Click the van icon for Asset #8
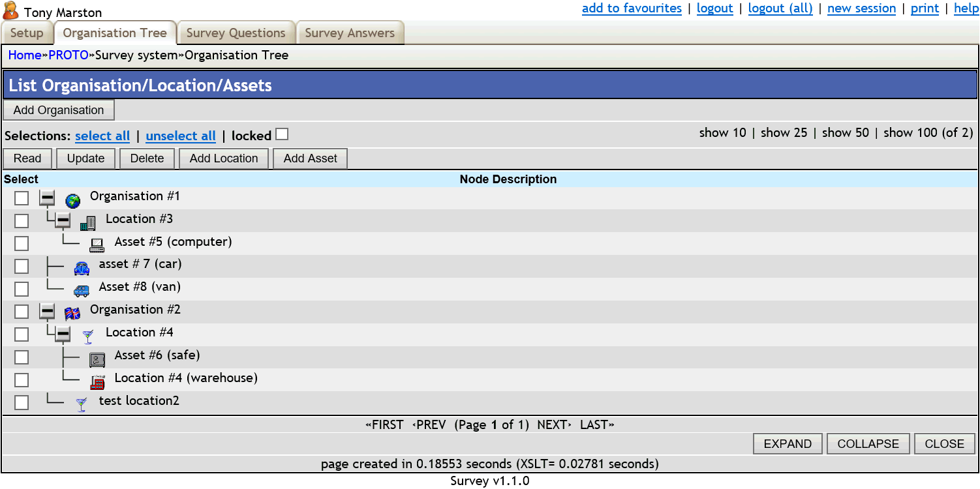 point(82,289)
